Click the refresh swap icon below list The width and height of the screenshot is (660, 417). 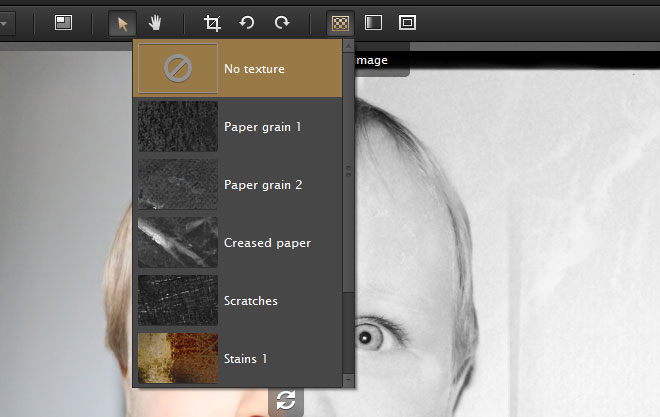pos(286,400)
